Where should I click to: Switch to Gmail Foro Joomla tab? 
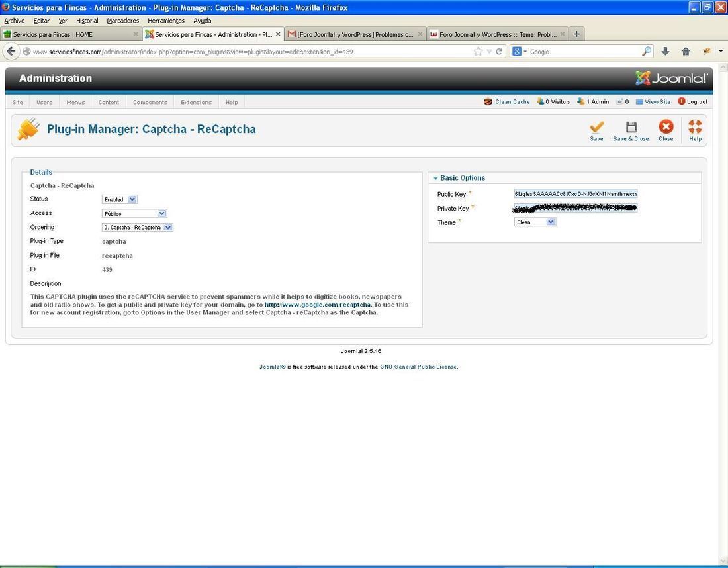pyautogui.click(x=355, y=34)
